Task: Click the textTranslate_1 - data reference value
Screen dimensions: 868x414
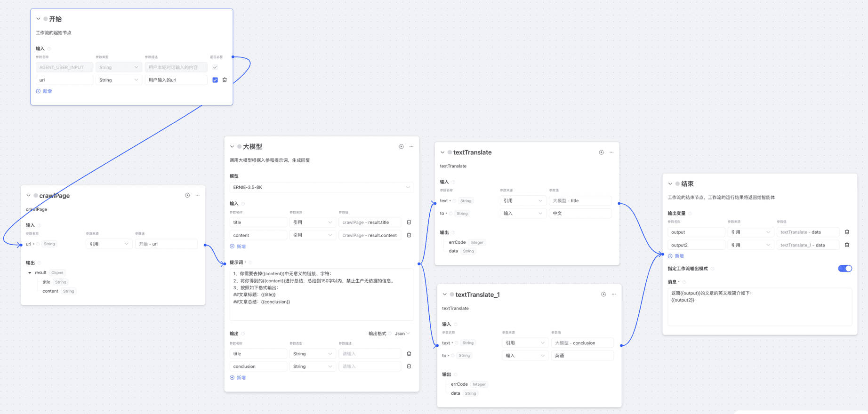Action: (x=808, y=245)
